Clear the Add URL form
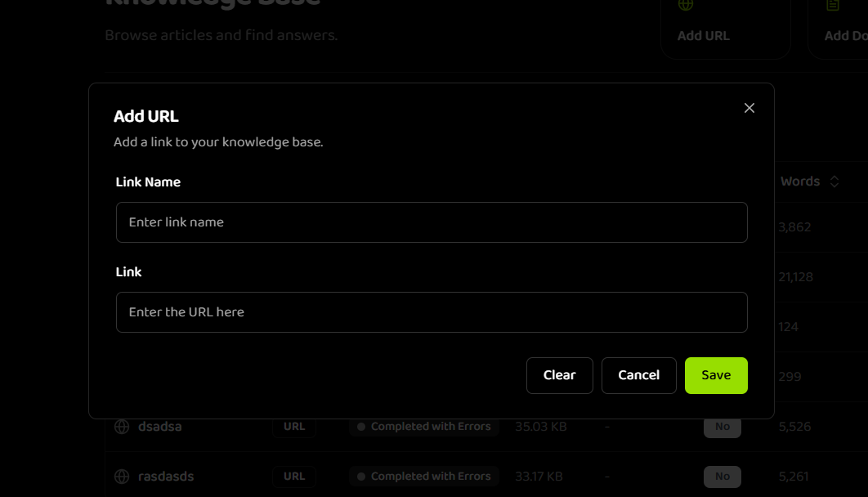 click(559, 375)
